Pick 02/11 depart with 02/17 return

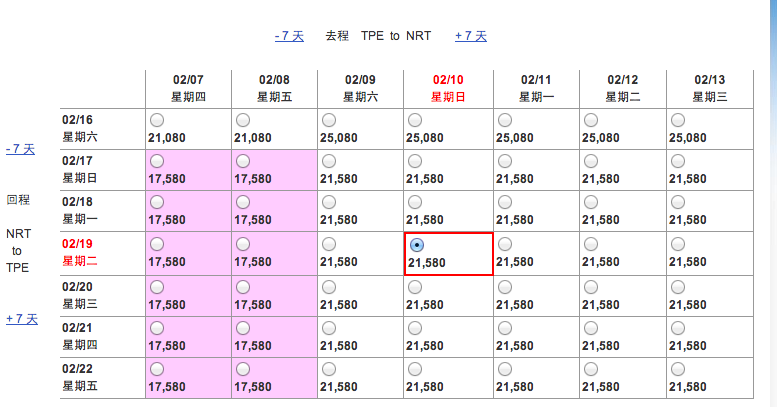[505, 161]
